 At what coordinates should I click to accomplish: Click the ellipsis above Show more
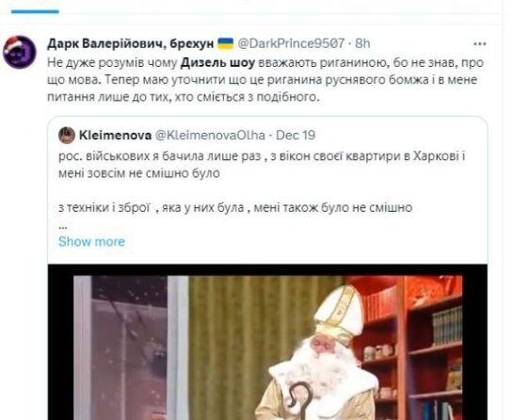pos(63,227)
